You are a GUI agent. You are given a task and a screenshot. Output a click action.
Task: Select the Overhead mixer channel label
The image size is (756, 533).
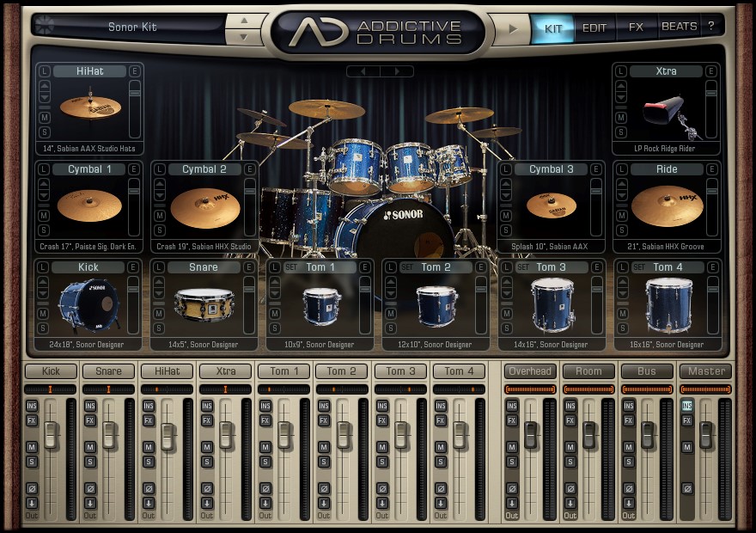tap(530, 371)
